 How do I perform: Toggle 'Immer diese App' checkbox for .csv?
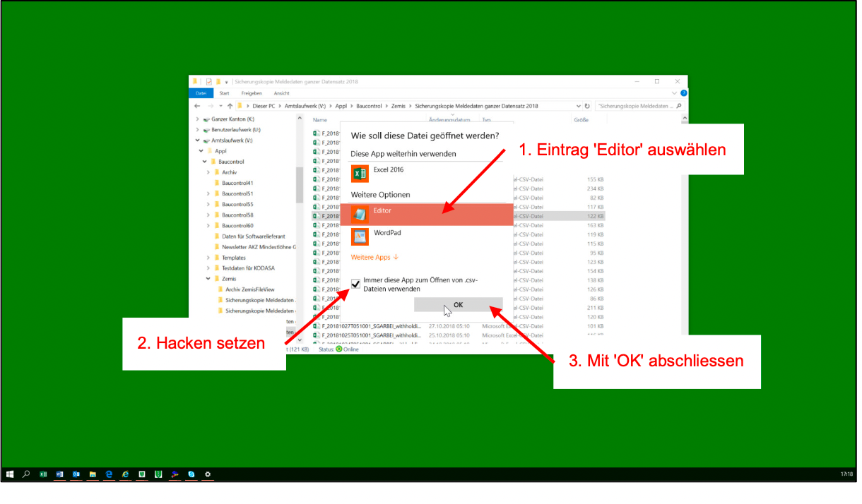[356, 284]
